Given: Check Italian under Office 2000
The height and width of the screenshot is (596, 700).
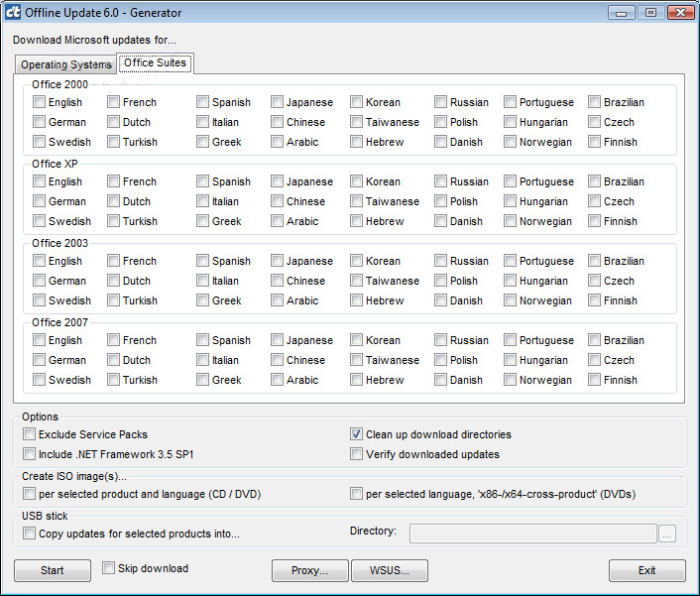Looking at the screenshot, I should point(202,121).
